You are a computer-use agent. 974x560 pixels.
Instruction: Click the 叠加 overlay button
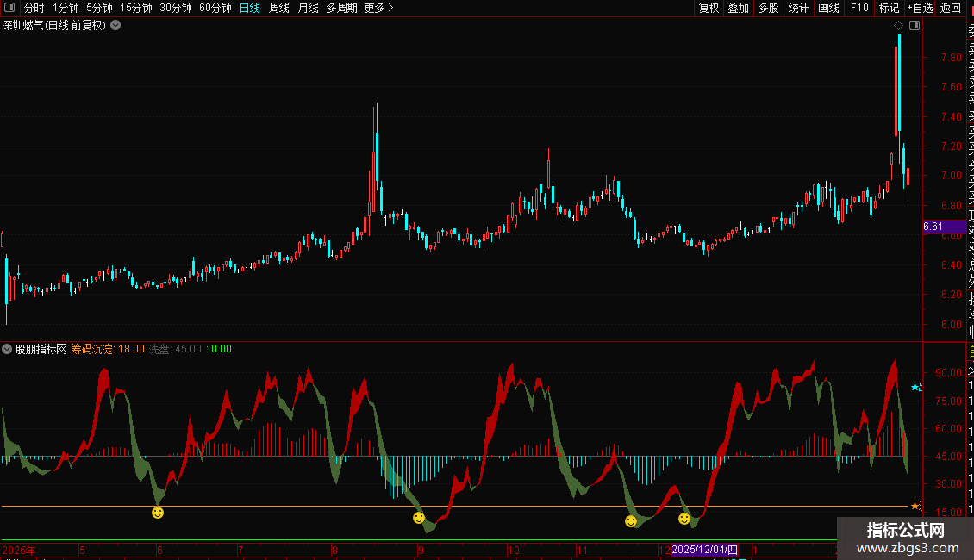tap(739, 8)
